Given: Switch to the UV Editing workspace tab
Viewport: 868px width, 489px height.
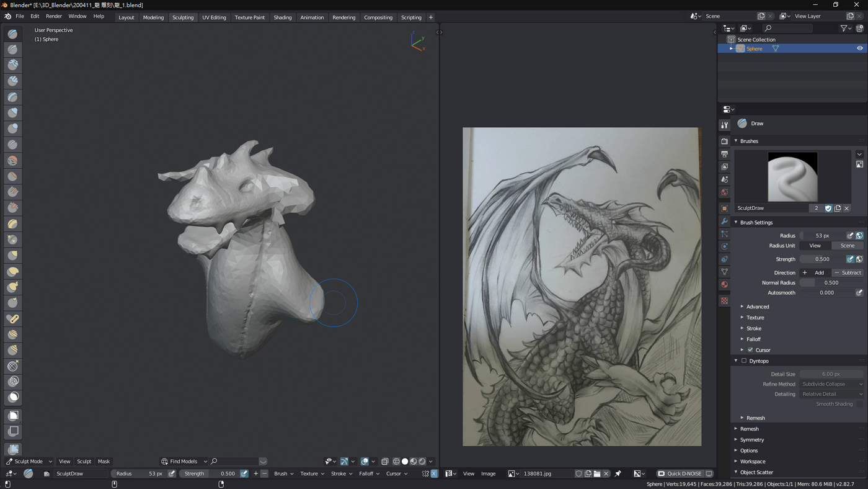Looking at the screenshot, I should coord(214,17).
